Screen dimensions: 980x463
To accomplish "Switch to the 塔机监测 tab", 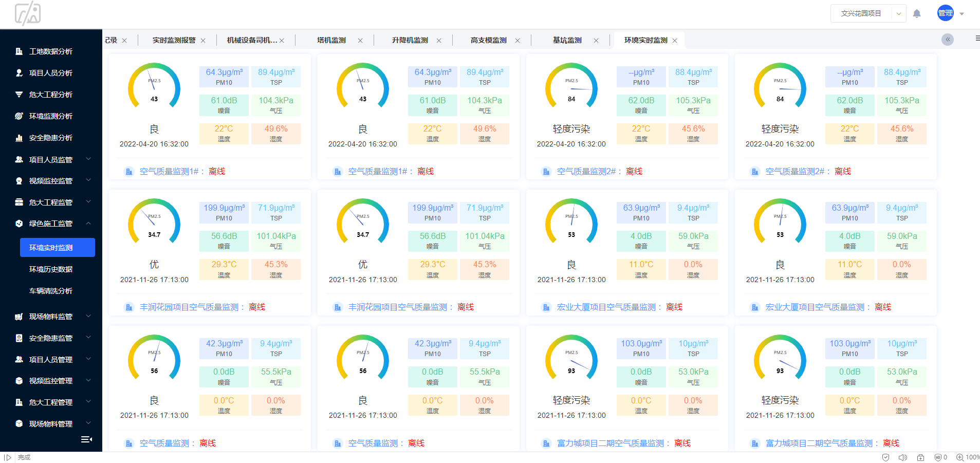I will click(332, 40).
